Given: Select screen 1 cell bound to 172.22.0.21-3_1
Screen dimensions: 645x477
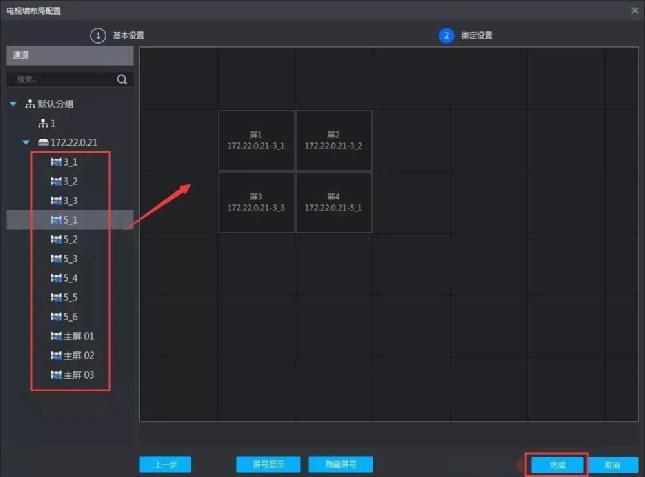Looking at the screenshot, I should point(256,140).
